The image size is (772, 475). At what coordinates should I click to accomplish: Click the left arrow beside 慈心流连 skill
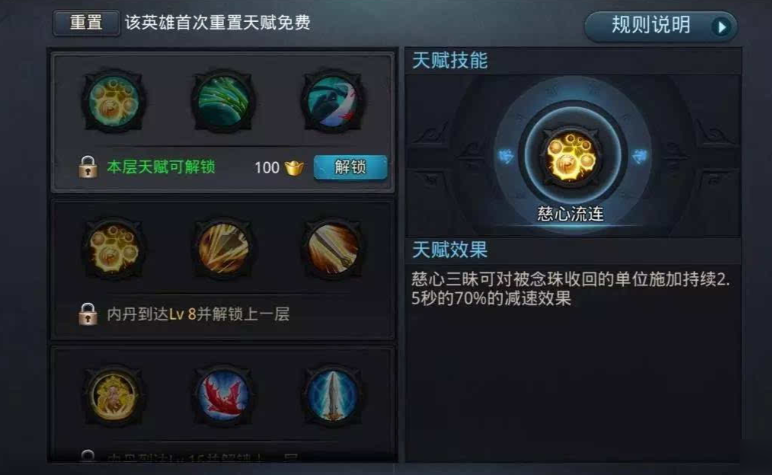pyautogui.click(x=506, y=157)
